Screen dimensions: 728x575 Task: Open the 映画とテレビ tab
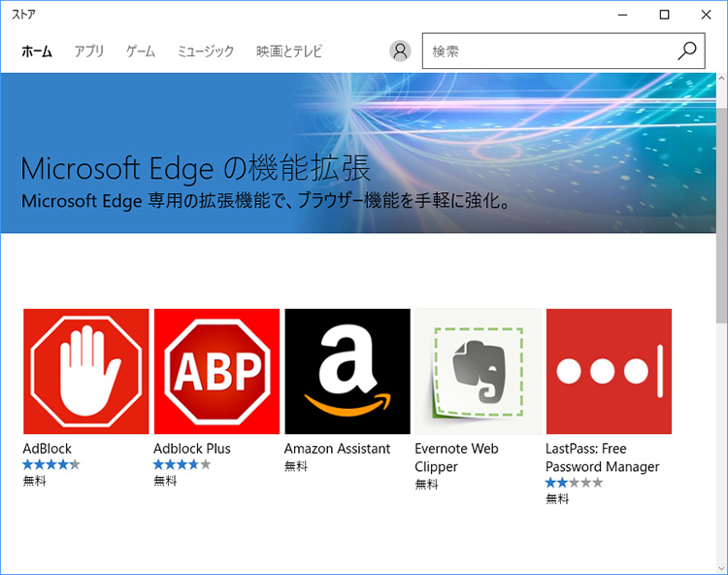point(289,51)
